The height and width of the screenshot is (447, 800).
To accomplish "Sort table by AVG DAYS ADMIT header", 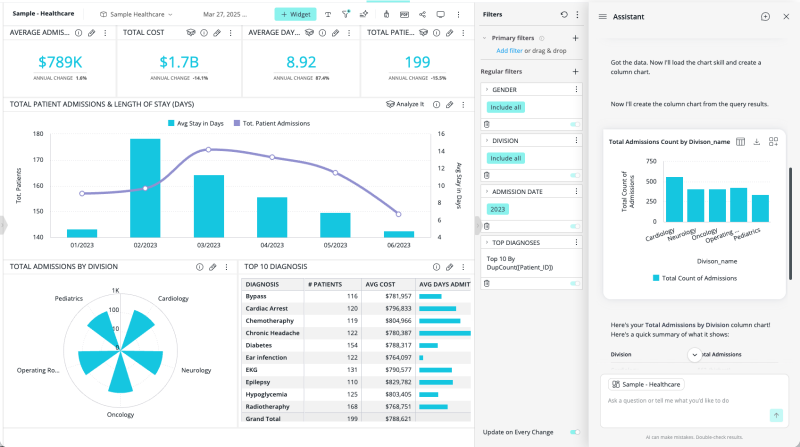I will click(444, 284).
